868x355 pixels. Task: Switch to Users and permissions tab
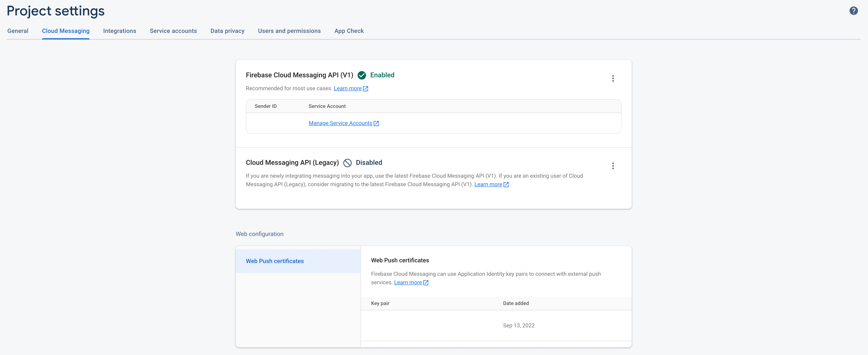pos(289,31)
